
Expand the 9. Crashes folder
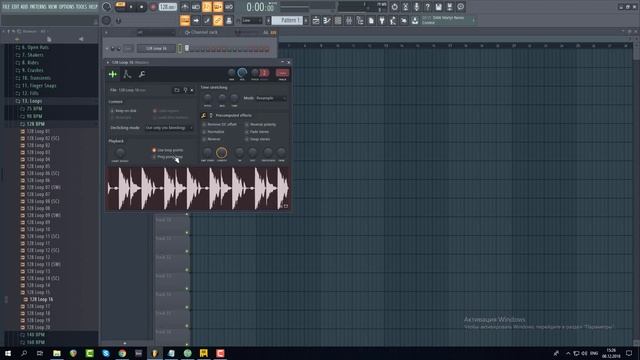[x=32, y=70]
